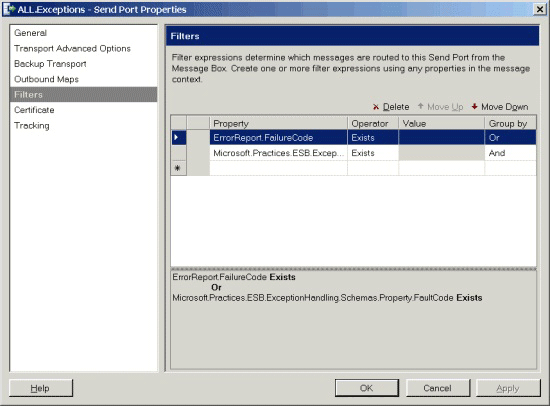Open the General settings page
The image size is (550, 406).
point(31,33)
